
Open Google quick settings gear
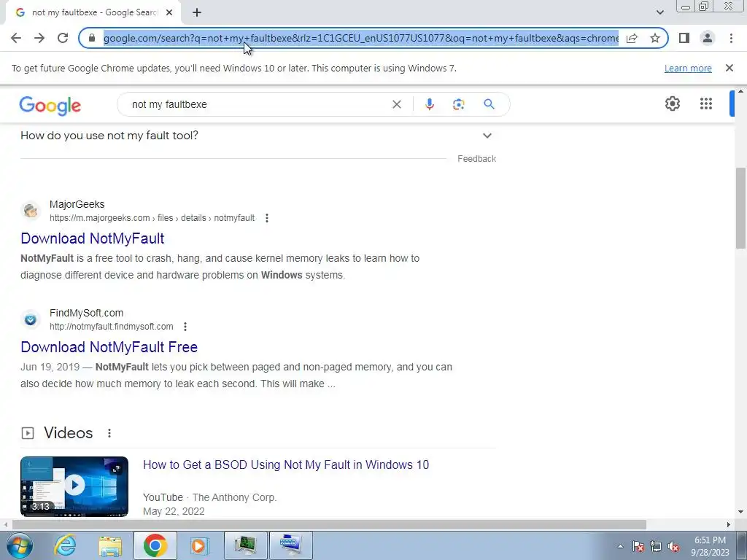[672, 104]
